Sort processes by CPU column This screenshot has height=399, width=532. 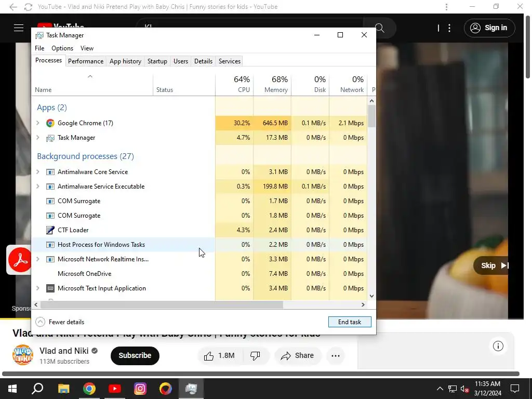pos(234,84)
